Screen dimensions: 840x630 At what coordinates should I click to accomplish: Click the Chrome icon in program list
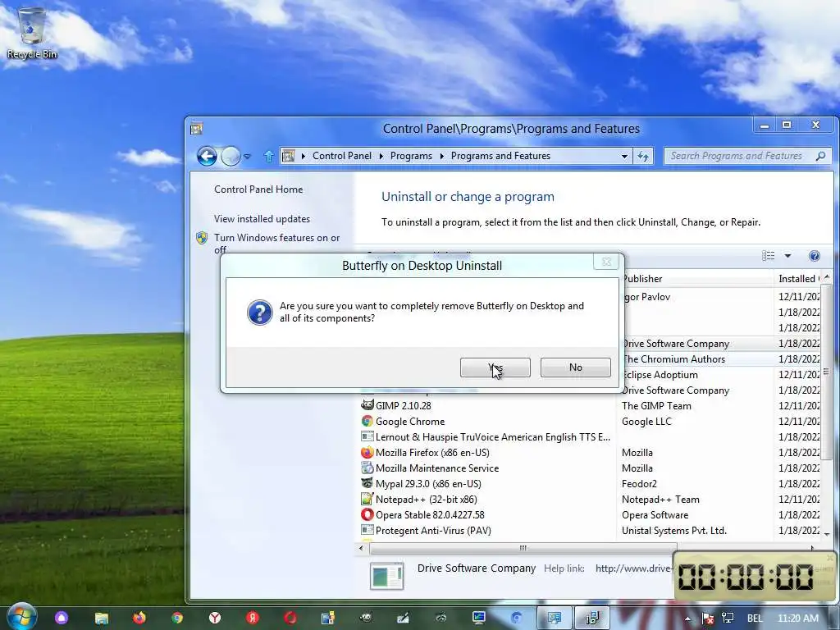pos(367,421)
